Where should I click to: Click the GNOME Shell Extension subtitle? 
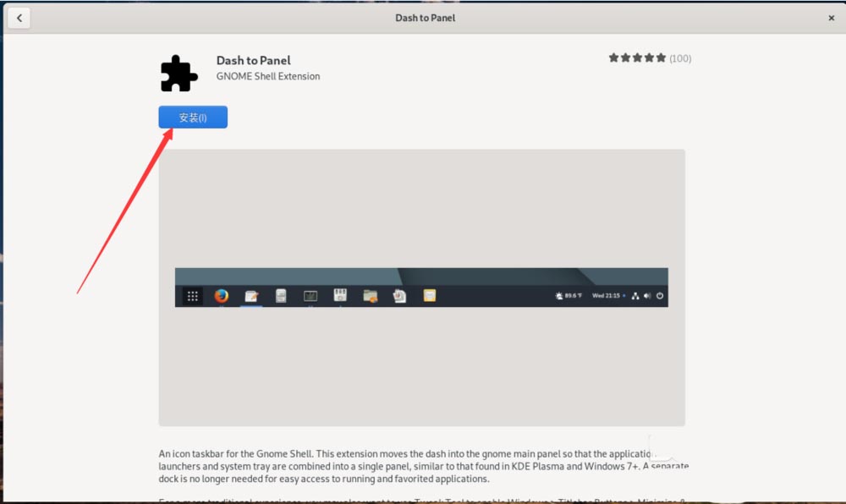click(x=268, y=76)
